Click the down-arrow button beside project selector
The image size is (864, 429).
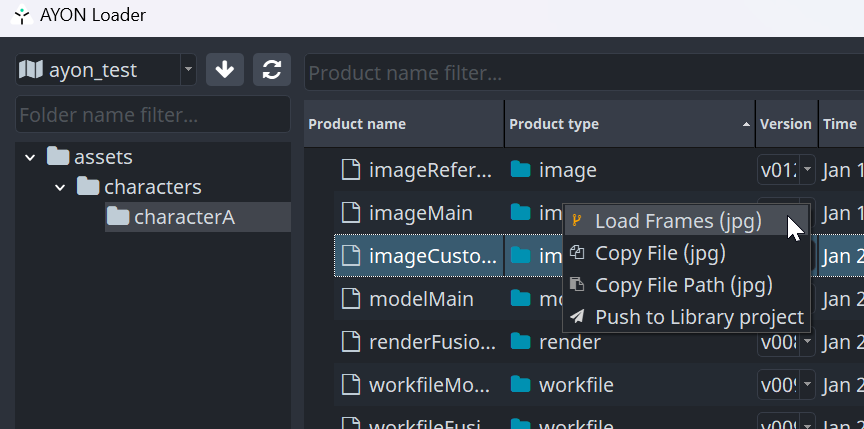225,70
